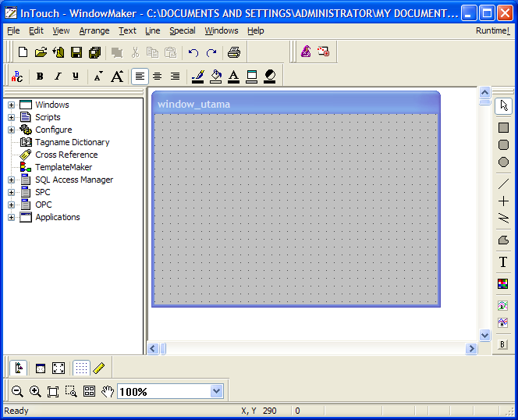Toggle the Ruler display button
The width and height of the screenshot is (518, 420).
[x=99, y=368]
